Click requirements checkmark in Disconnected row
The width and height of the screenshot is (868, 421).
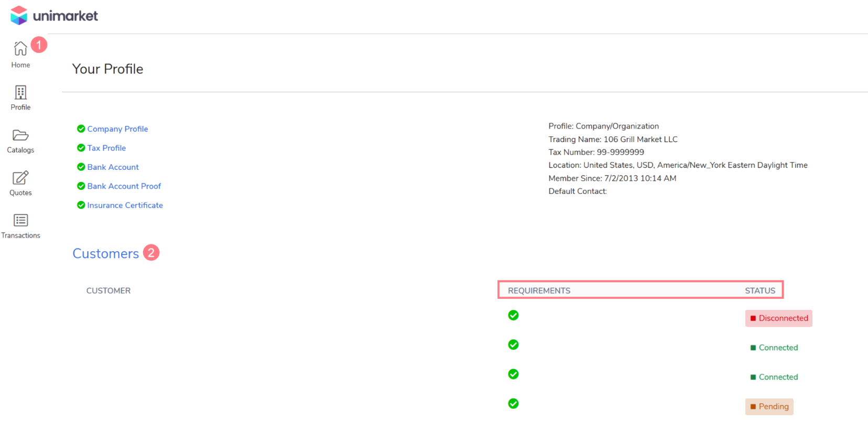tap(513, 315)
